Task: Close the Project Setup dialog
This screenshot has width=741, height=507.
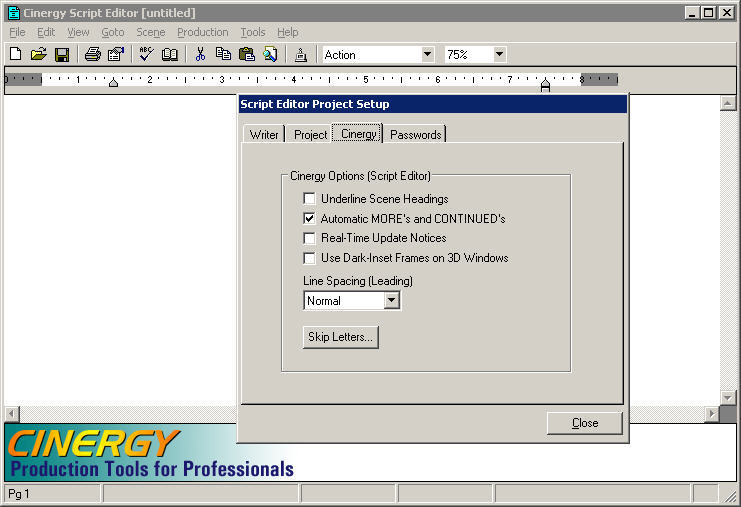Action: 585,423
